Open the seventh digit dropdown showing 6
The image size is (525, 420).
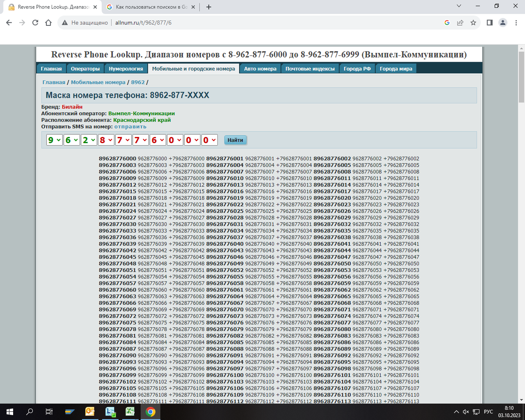[x=157, y=140]
